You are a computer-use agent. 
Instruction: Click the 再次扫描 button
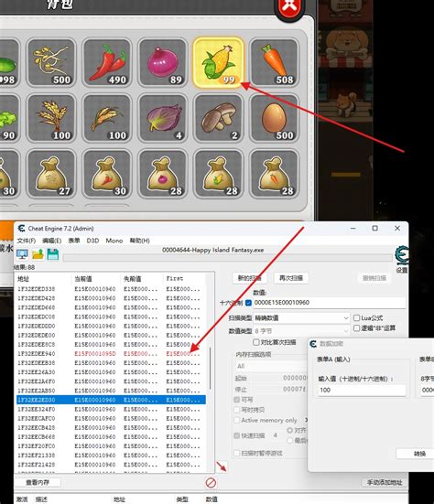pyautogui.click(x=291, y=278)
